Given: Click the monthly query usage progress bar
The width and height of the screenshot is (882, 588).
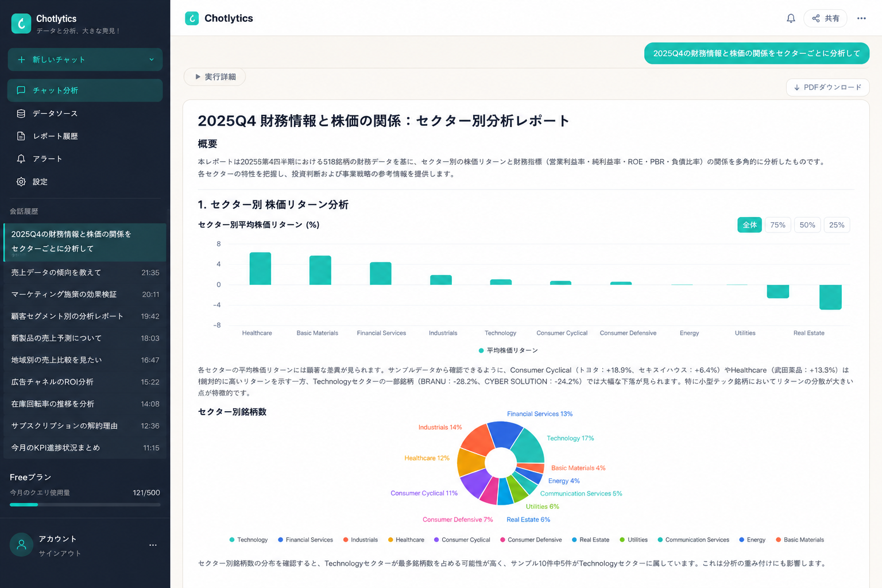Looking at the screenshot, I should pos(85,505).
